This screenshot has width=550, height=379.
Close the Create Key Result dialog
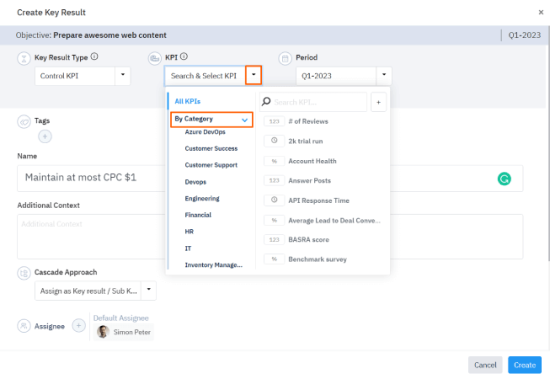click(x=541, y=12)
